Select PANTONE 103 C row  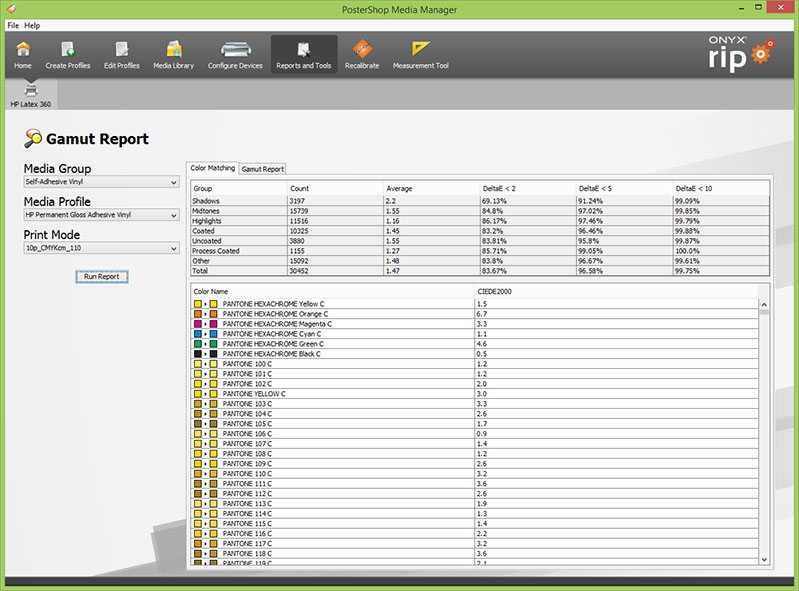(x=475, y=404)
